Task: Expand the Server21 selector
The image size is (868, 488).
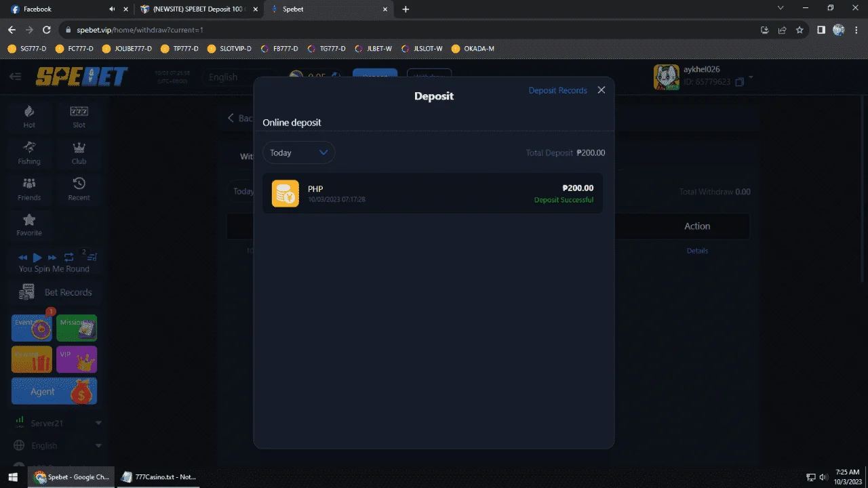Action: pos(58,423)
